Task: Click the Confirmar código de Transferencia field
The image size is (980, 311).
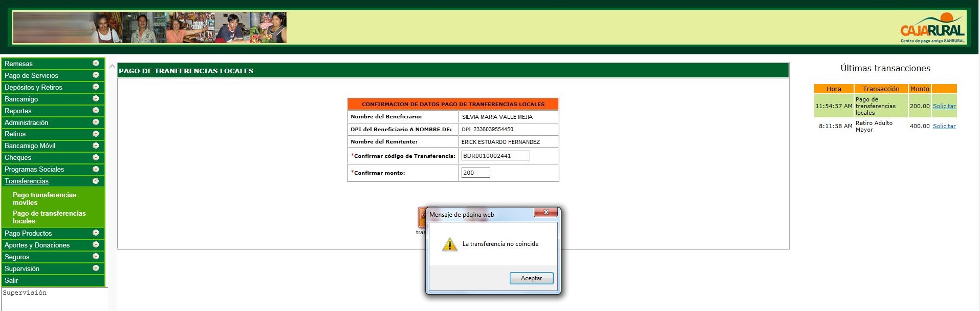Action: coord(495,156)
